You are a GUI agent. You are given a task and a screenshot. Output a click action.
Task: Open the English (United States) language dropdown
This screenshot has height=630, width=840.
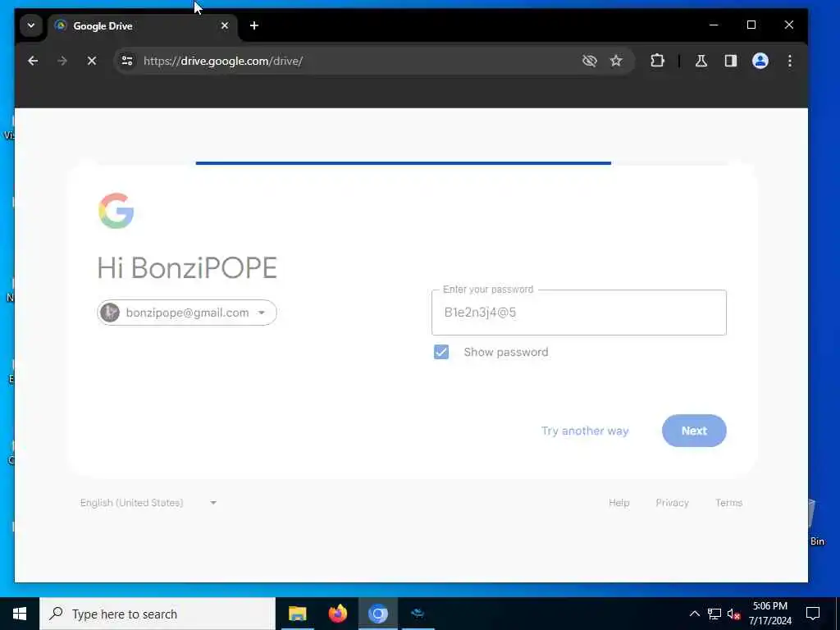(148, 503)
